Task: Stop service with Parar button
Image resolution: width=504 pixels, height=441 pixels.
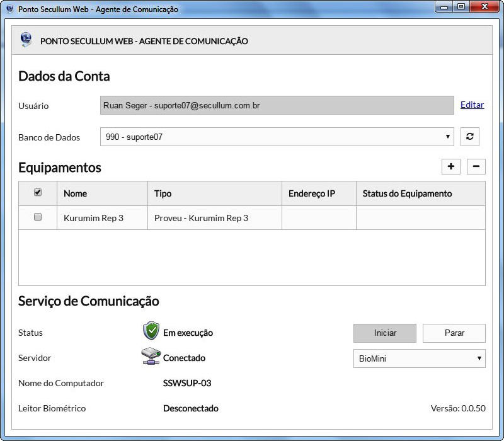Action: 454,333
